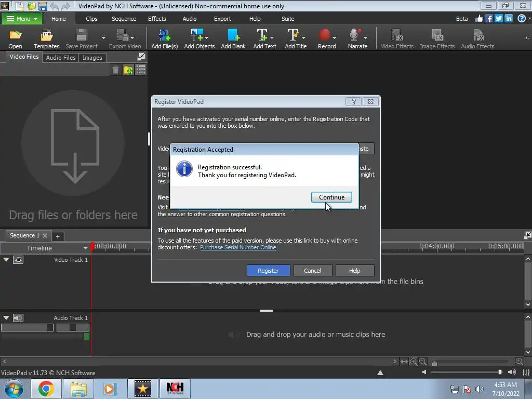Screen dimensions: 532x399
Task: Close the Sequence 1 tab
Action: (45, 235)
